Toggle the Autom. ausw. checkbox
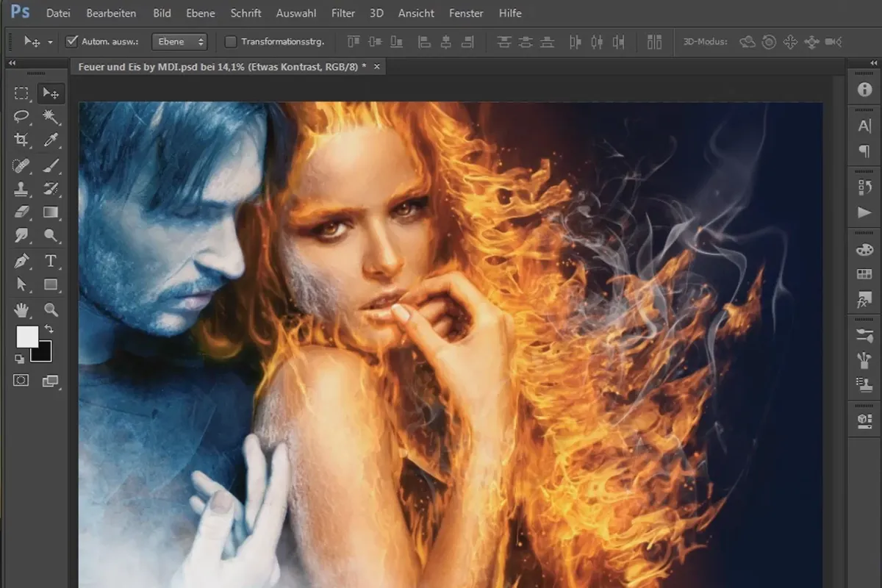The image size is (882, 588). (x=72, y=42)
